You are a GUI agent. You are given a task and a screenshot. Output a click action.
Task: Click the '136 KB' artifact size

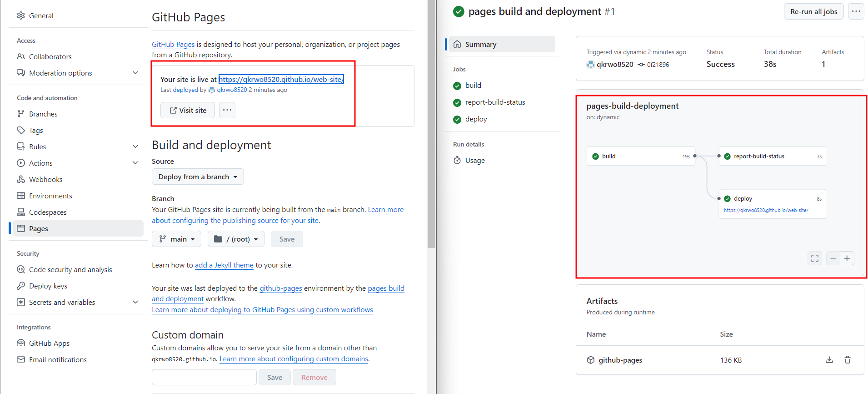731,360
